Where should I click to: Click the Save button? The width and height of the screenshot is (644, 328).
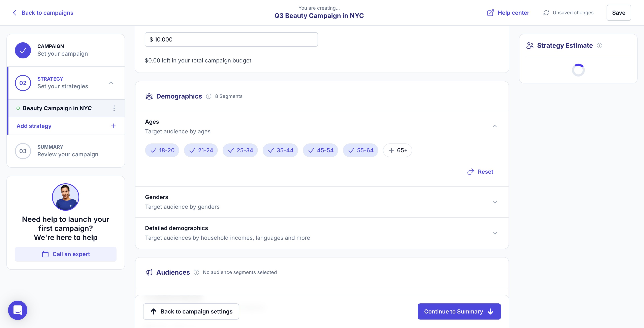[619, 13]
